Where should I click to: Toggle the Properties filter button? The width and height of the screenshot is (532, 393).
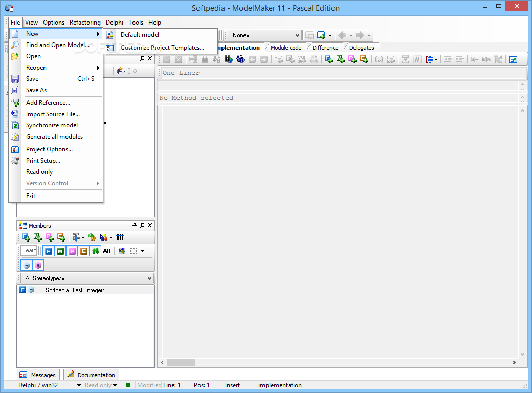(x=72, y=251)
